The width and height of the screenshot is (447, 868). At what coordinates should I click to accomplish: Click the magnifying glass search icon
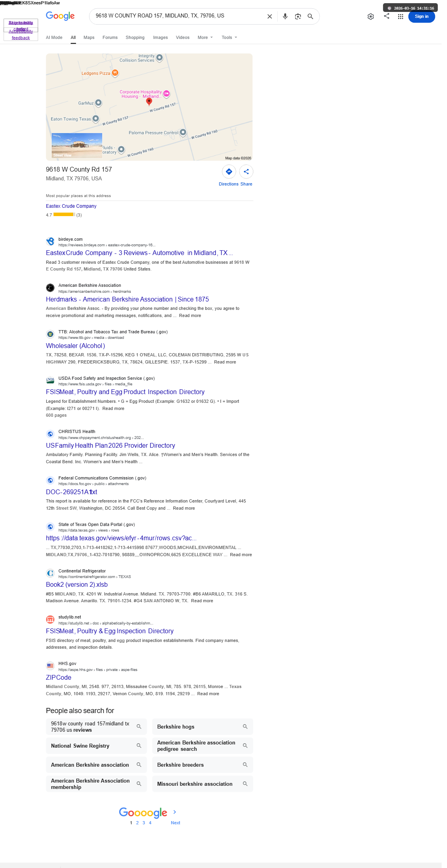(311, 16)
